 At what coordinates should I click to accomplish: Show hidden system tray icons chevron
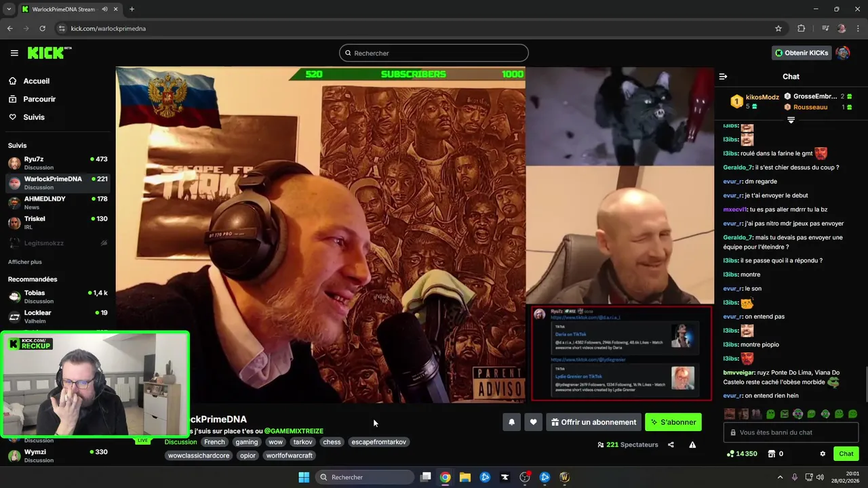[x=780, y=477]
